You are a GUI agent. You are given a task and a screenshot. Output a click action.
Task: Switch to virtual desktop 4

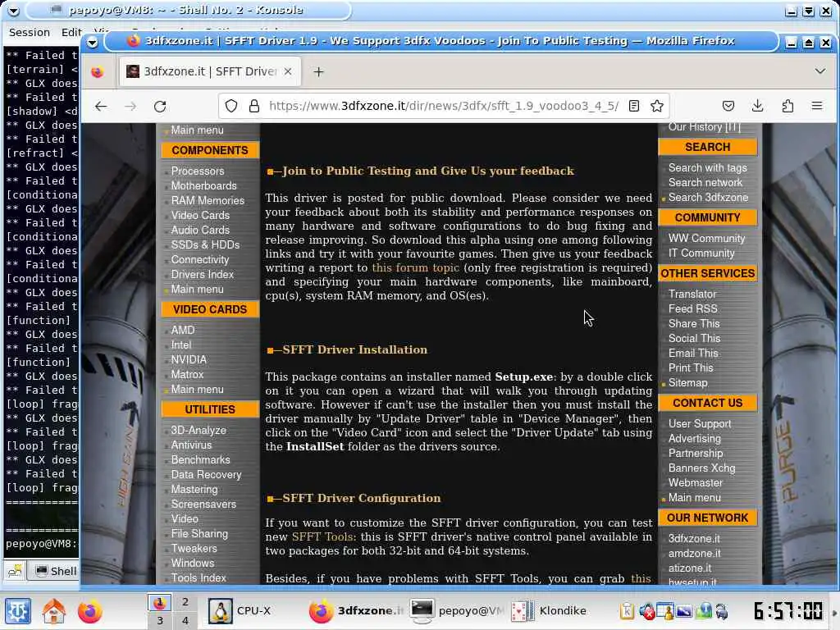click(x=185, y=620)
